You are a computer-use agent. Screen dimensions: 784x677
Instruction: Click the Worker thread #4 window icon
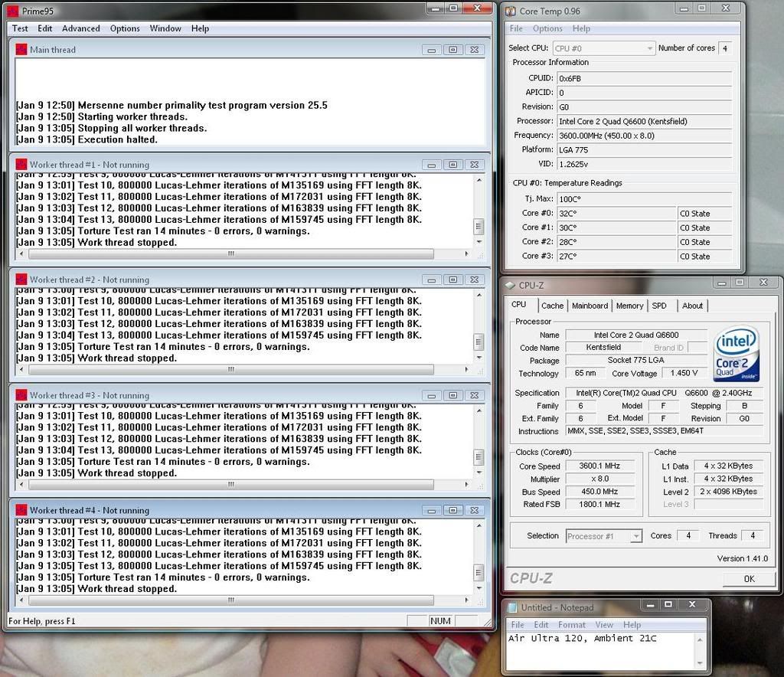click(21, 510)
